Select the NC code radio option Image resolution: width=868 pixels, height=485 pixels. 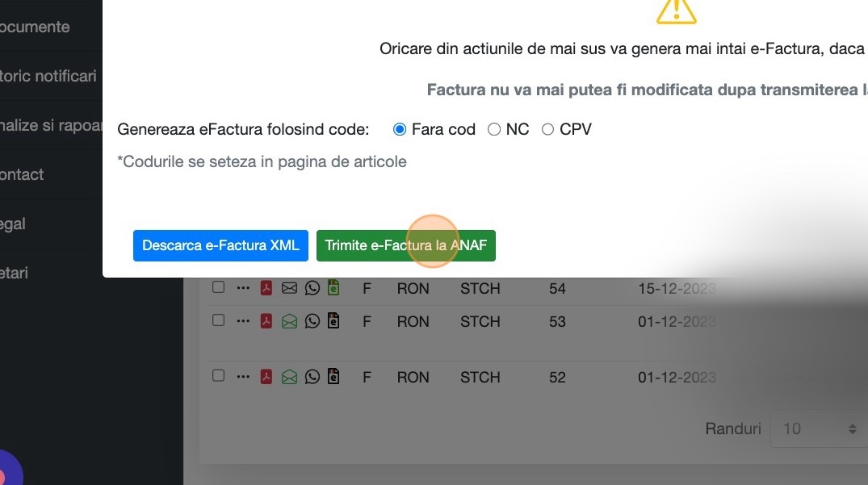pos(494,129)
